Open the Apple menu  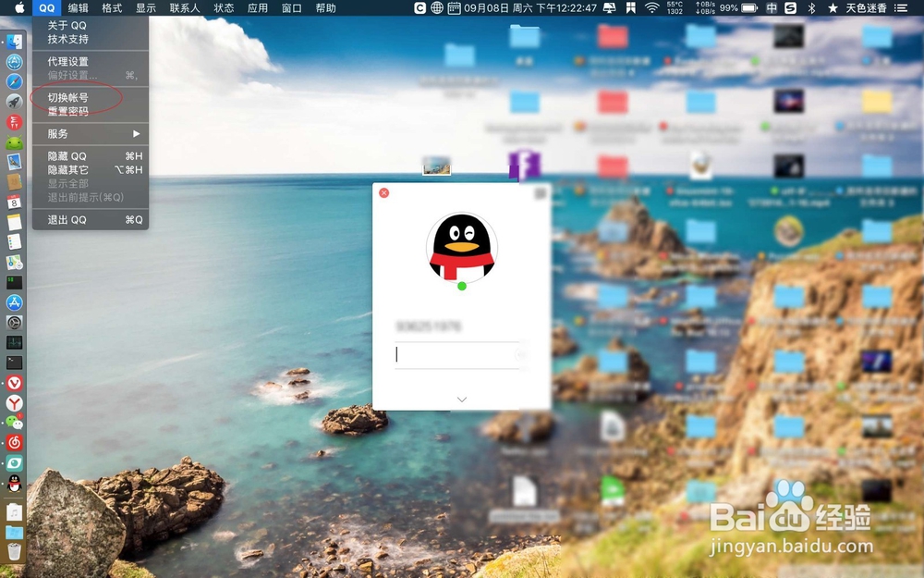point(19,7)
